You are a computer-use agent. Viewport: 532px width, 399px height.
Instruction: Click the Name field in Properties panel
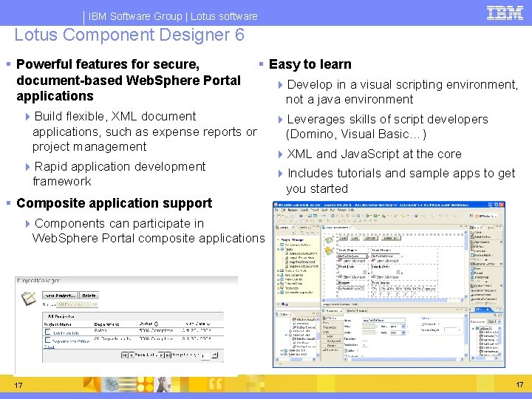383,320
